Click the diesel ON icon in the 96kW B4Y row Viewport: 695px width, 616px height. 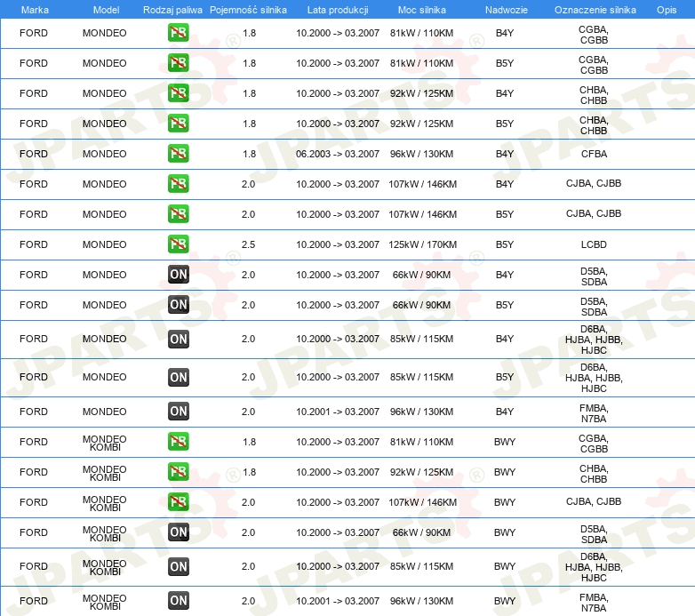tap(178, 412)
